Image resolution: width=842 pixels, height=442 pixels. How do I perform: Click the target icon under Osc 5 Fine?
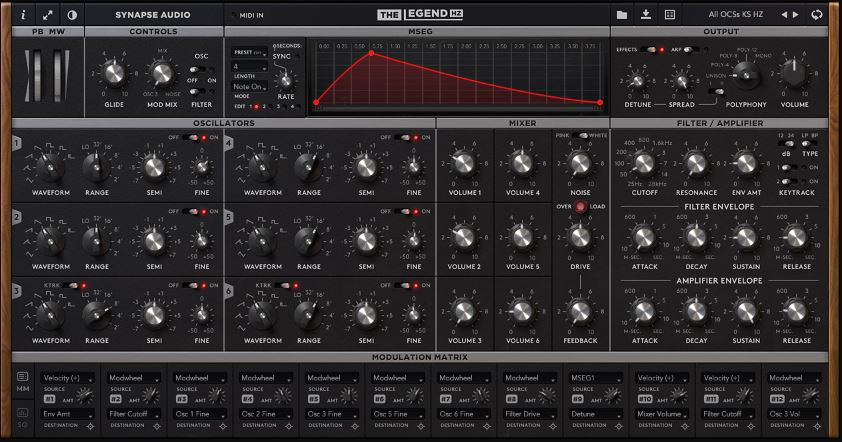click(x=420, y=426)
